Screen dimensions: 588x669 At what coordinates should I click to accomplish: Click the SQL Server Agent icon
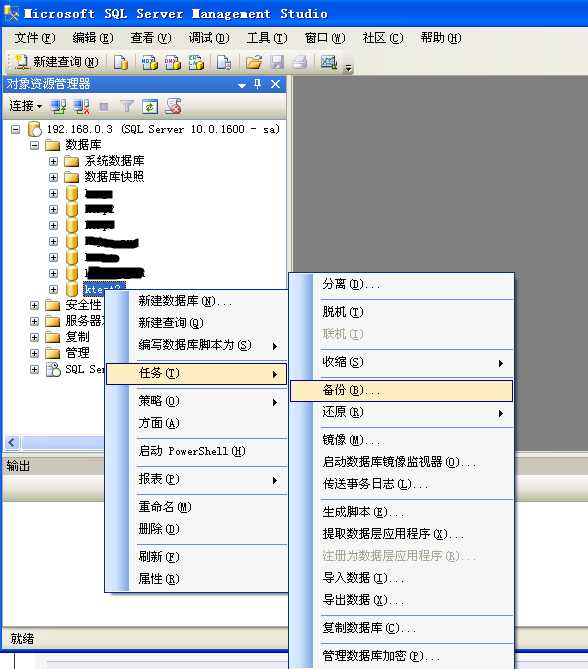[53, 369]
